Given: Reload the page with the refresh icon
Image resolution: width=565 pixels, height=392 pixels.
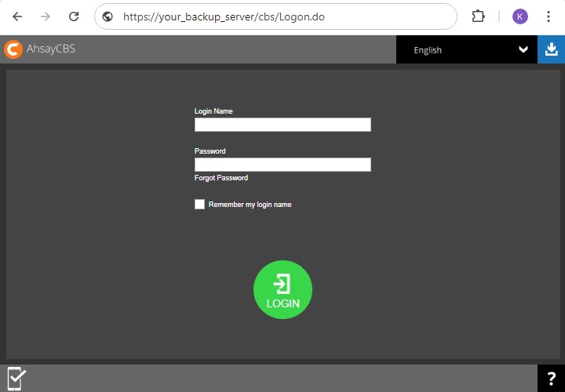Looking at the screenshot, I should 74,16.
